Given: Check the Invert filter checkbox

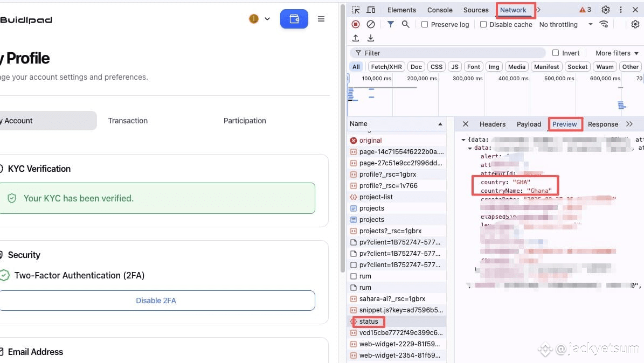Looking at the screenshot, I should (556, 53).
